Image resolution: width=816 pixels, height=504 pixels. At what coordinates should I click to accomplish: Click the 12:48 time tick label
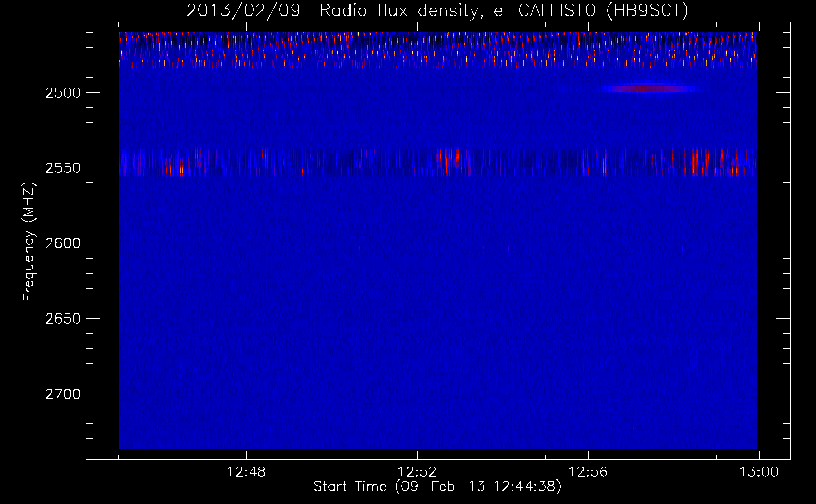[x=246, y=472]
